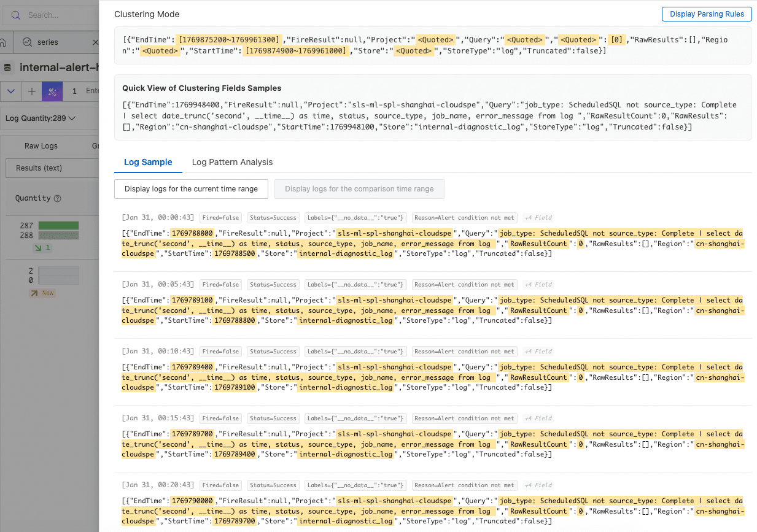Click the orange New trend badge

[42, 293]
